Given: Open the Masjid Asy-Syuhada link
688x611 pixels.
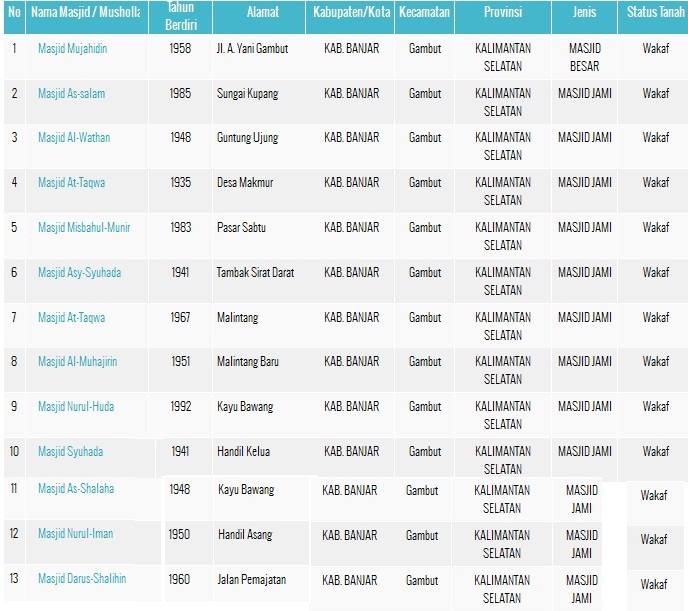Looking at the screenshot, I should click(79, 272).
